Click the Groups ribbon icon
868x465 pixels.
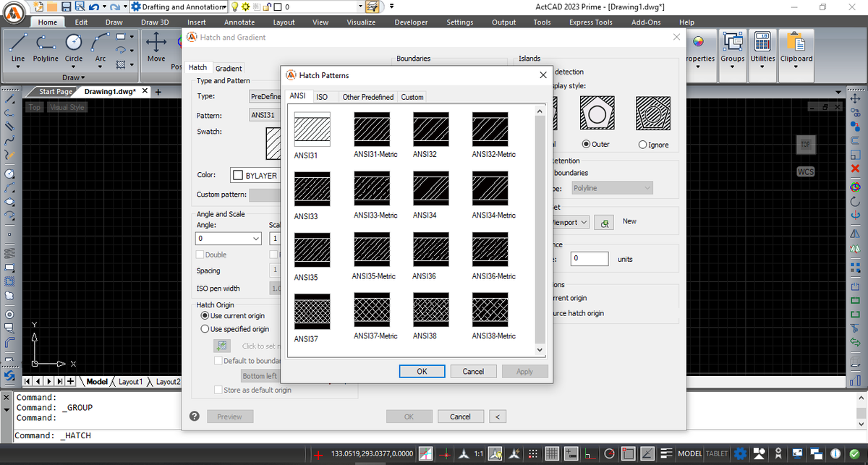(x=733, y=43)
